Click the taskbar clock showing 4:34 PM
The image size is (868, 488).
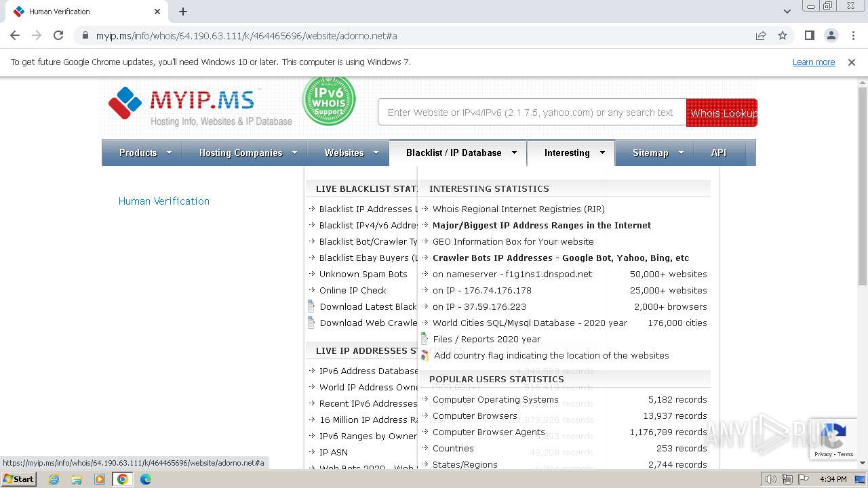tap(833, 479)
